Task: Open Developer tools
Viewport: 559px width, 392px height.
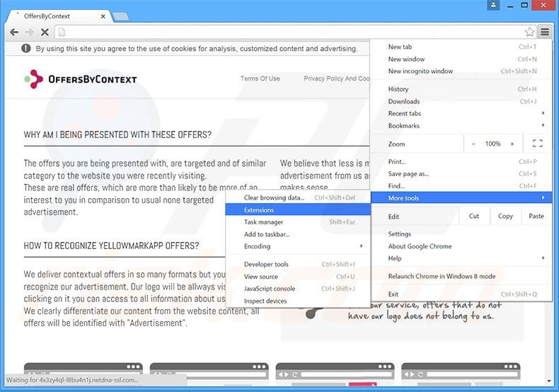Action: [x=298, y=265]
